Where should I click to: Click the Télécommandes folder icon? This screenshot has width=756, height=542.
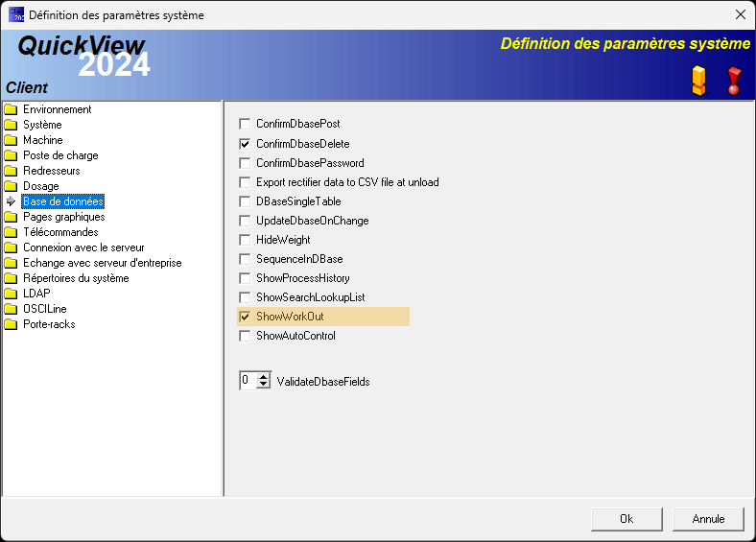tap(12, 232)
